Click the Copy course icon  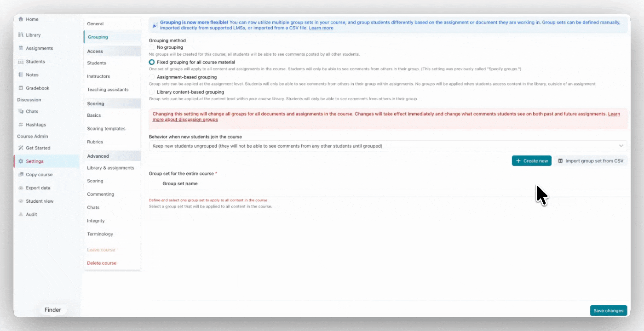click(21, 175)
